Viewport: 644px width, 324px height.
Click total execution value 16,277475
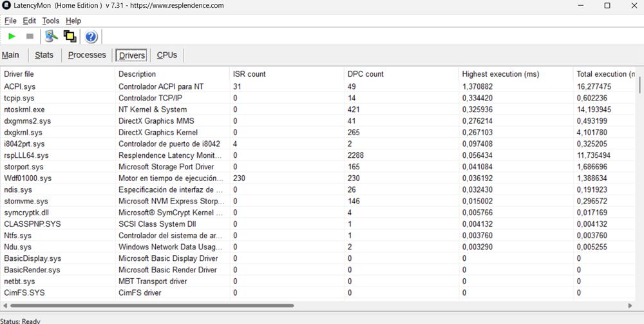click(594, 87)
